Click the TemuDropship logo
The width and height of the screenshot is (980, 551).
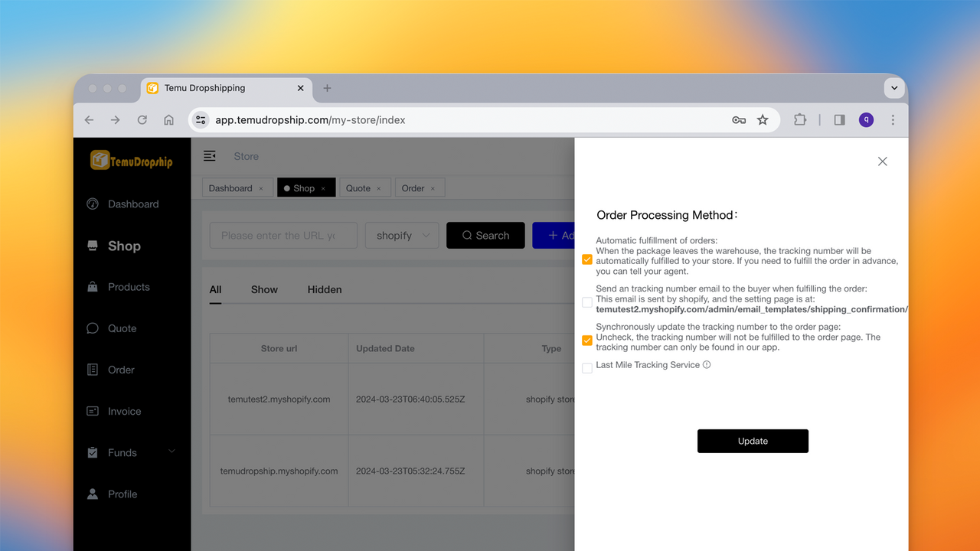coord(131,160)
